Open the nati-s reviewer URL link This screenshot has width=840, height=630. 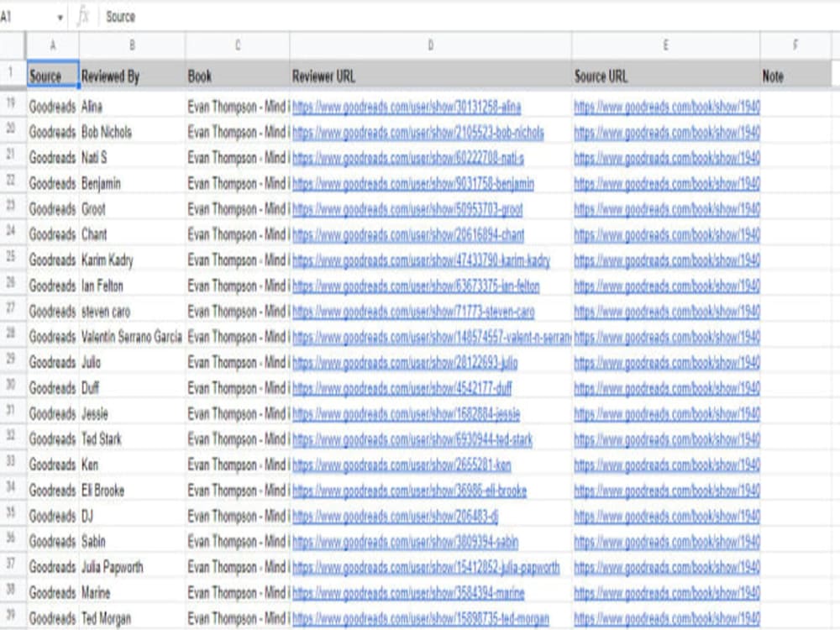pos(408,158)
